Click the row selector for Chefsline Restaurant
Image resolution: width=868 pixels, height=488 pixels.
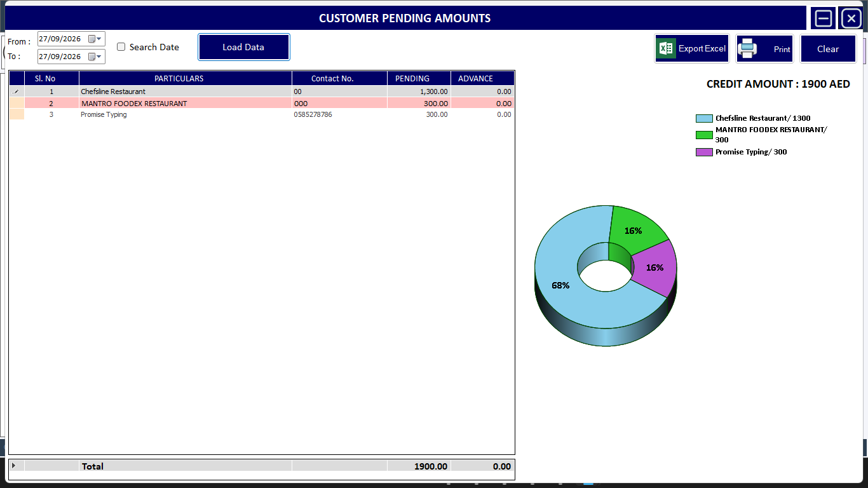[x=17, y=91]
